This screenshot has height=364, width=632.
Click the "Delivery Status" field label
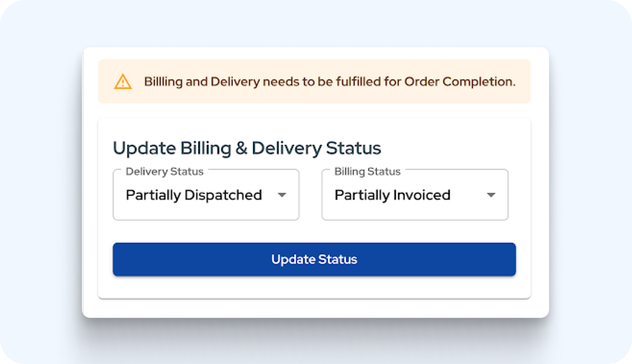coord(164,171)
